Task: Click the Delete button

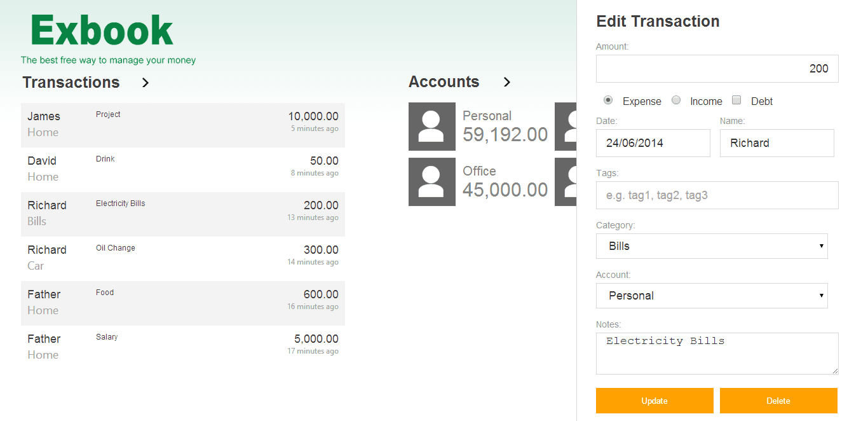Action: coord(778,401)
